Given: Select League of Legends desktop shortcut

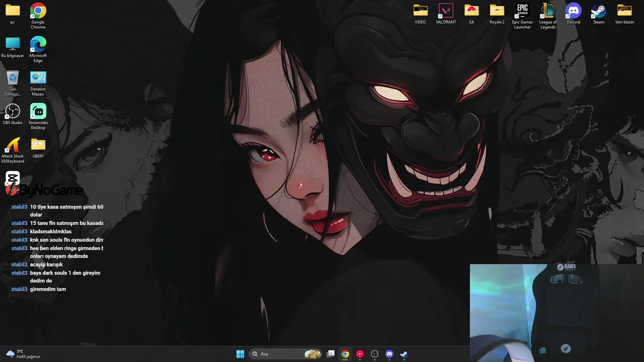Looking at the screenshot, I should (548, 16).
